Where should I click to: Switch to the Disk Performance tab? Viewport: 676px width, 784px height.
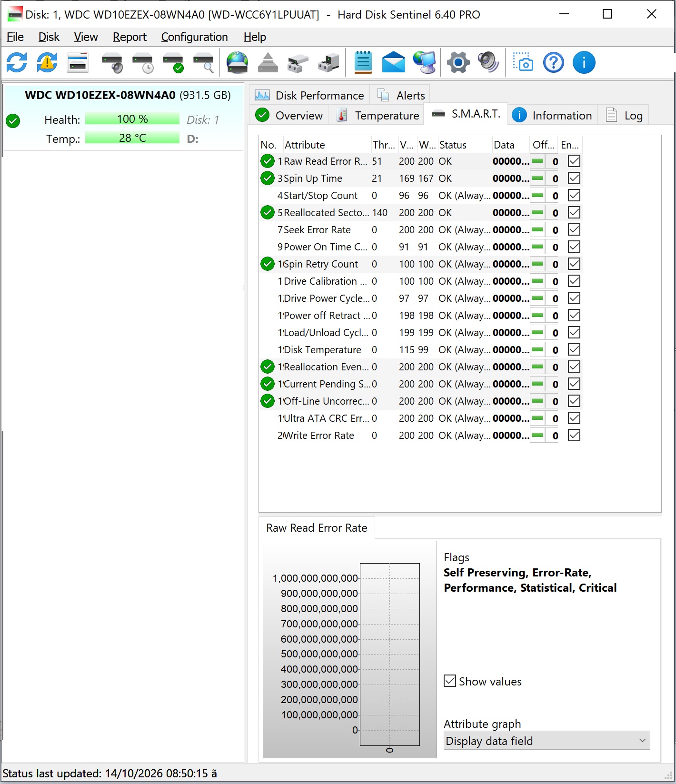pos(309,95)
